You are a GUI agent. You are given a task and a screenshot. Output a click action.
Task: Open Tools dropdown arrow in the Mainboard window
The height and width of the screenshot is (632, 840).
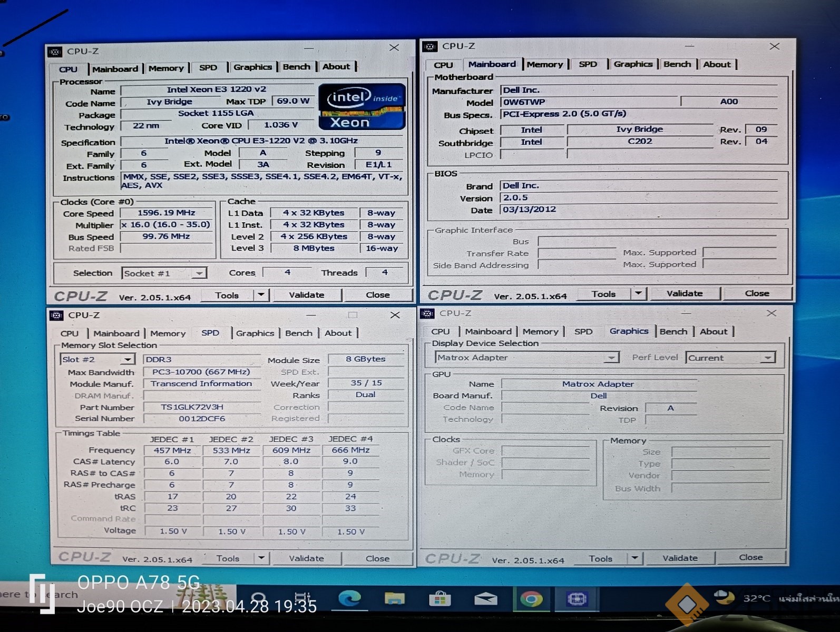638,293
